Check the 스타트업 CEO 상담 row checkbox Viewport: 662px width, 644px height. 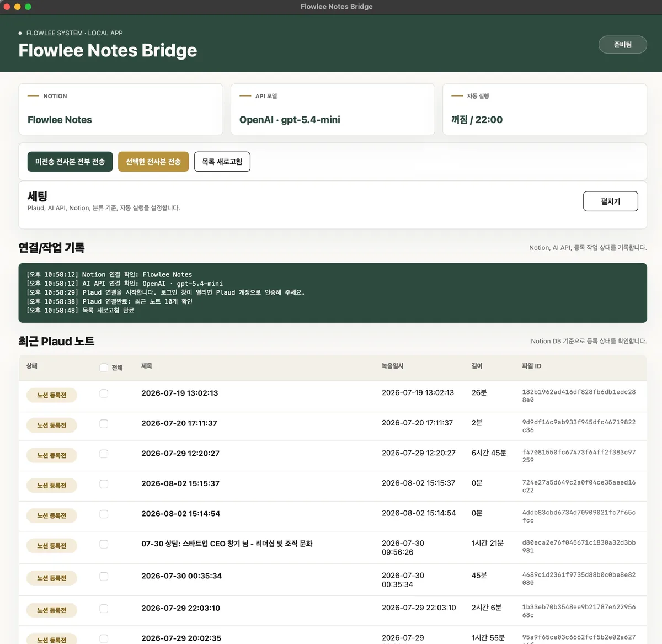click(x=104, y=544)
